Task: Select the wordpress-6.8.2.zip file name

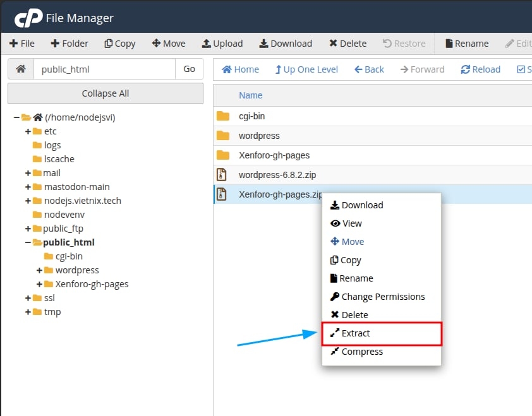Action: (277, 175)
